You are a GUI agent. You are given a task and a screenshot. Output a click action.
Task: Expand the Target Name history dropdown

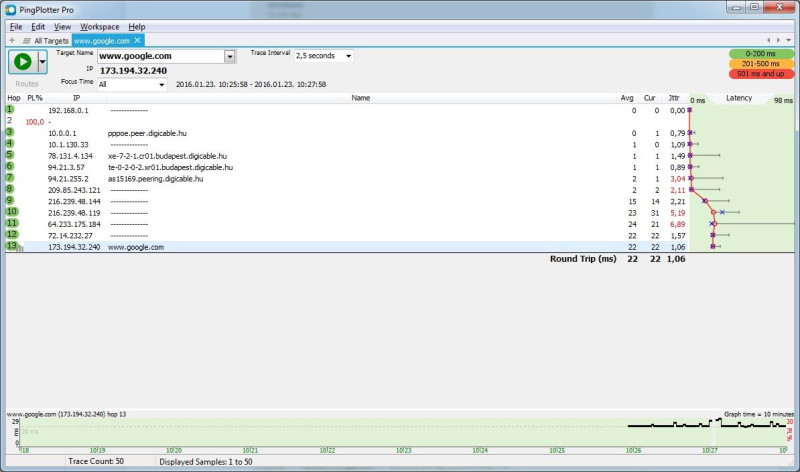(x=230, y=56)
